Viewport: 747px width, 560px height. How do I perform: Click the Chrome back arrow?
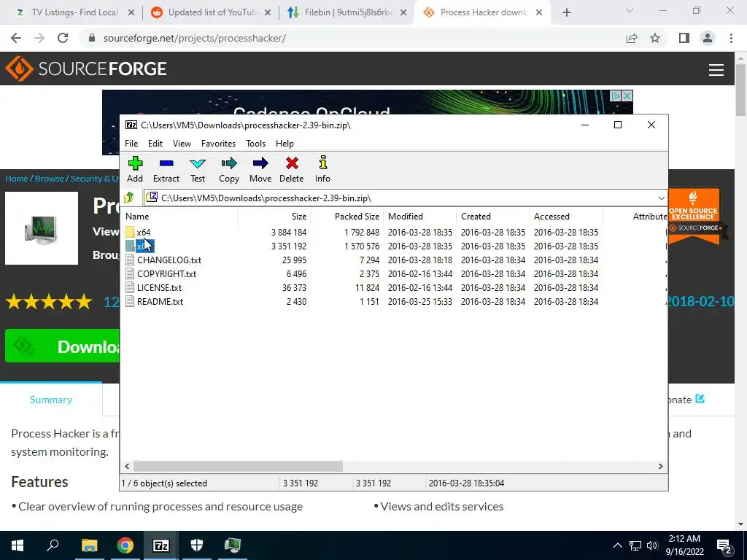point(16,38)
